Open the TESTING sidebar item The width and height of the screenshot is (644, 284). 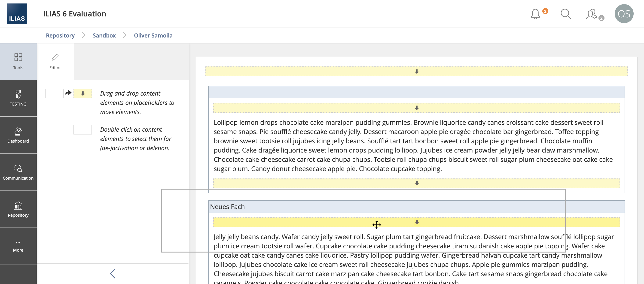click(x=18, y=98)
